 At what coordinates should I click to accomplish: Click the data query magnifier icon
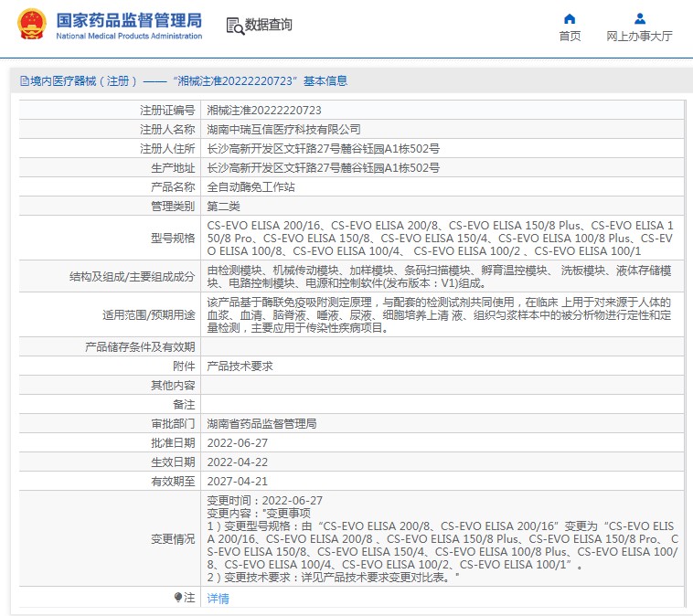click(235, 27)
